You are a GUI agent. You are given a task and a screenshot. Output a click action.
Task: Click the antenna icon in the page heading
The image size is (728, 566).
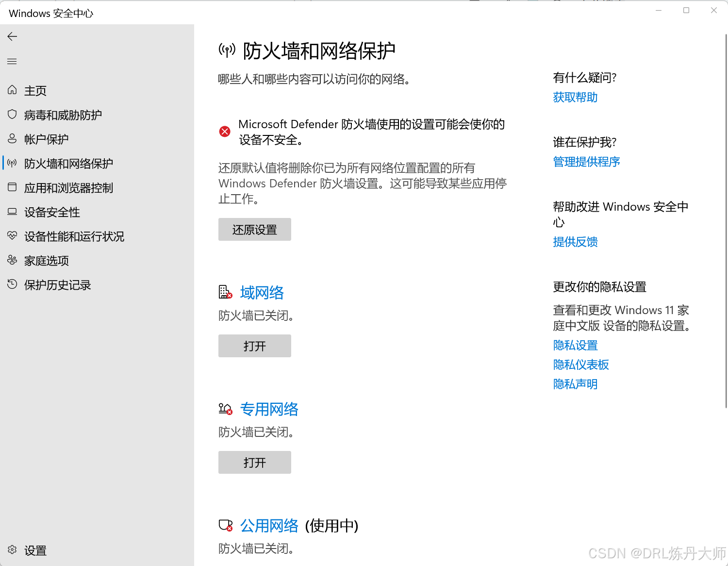[x=227, y=50]
